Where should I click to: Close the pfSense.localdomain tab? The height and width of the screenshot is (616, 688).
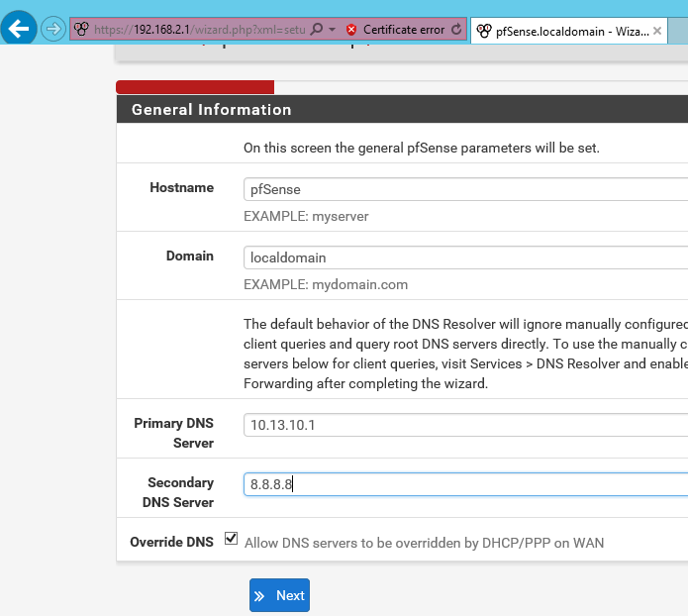click(x=657, y=31)
